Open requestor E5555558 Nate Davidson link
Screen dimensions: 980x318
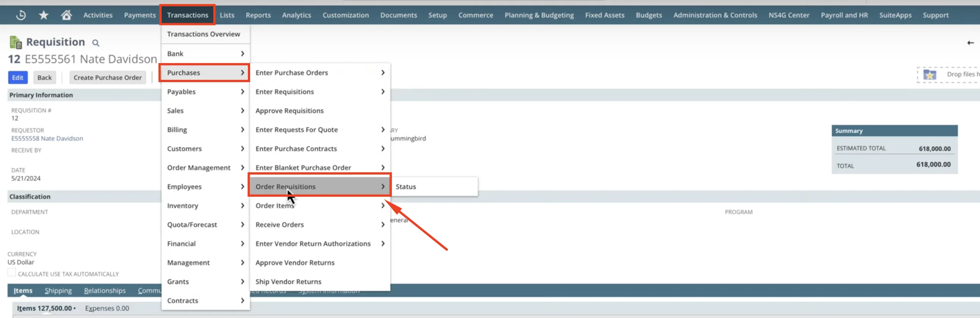coord(47,138)
